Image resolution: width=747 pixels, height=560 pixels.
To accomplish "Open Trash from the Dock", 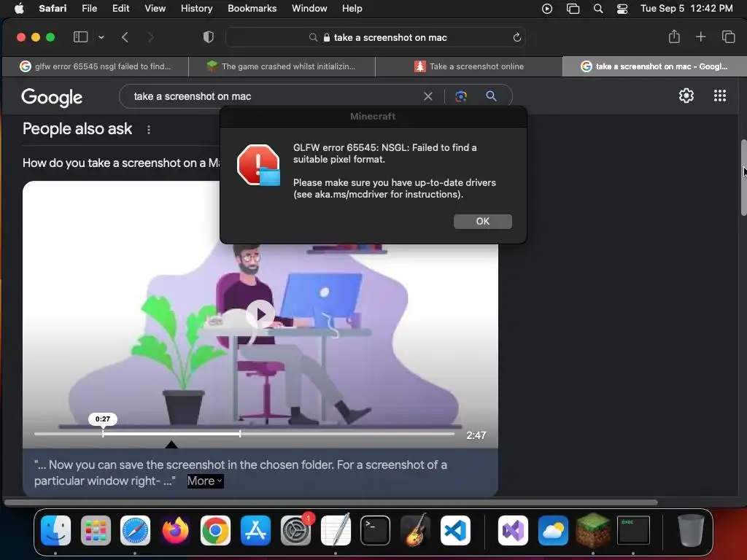I will click(x=691, y=530).
